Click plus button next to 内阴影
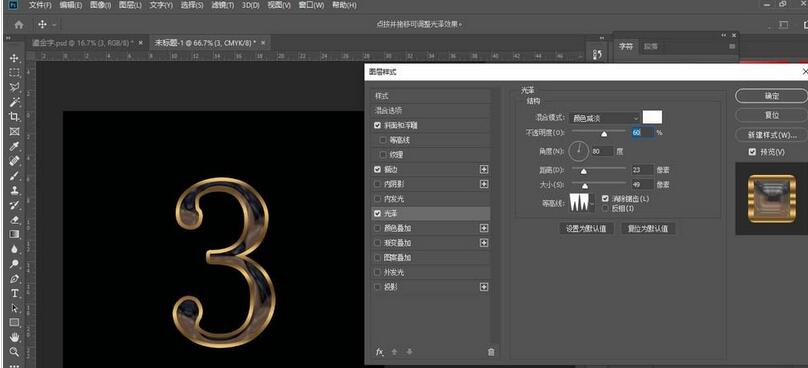 point(483,183)
